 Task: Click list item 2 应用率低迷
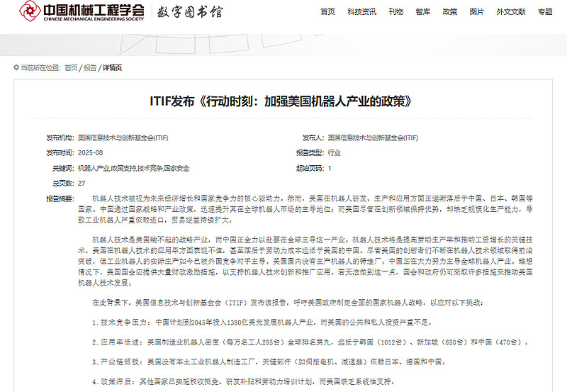pos(310,342)
